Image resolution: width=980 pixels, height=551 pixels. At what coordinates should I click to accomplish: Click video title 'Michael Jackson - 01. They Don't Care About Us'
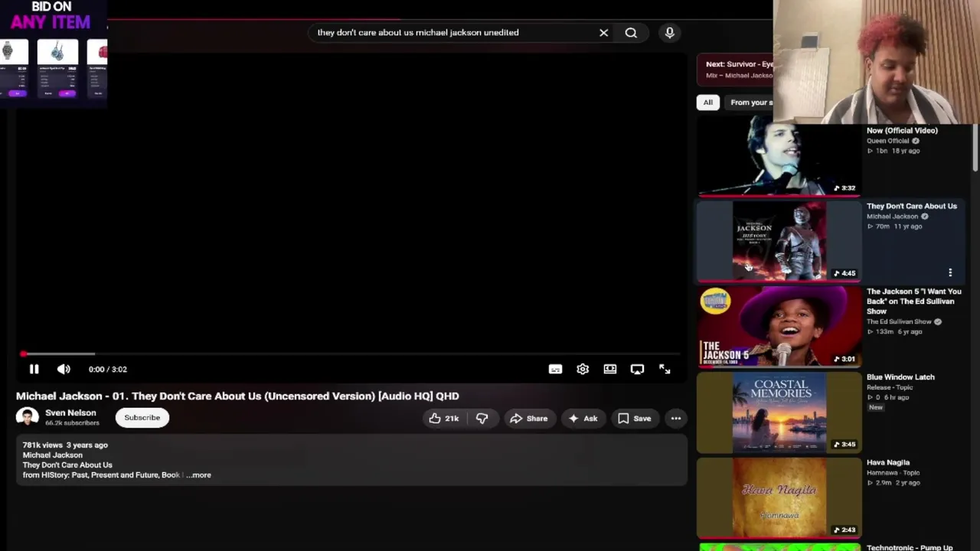click(237, 396)
